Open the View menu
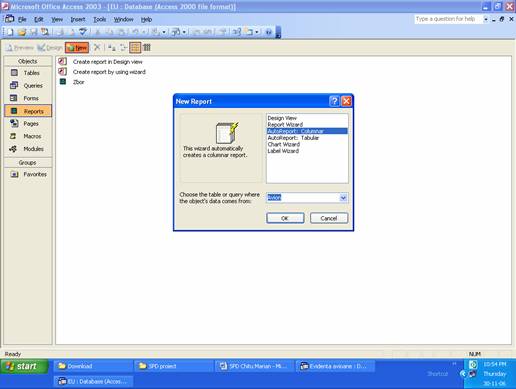The image size is (516, 389). (x=57, y=19)
